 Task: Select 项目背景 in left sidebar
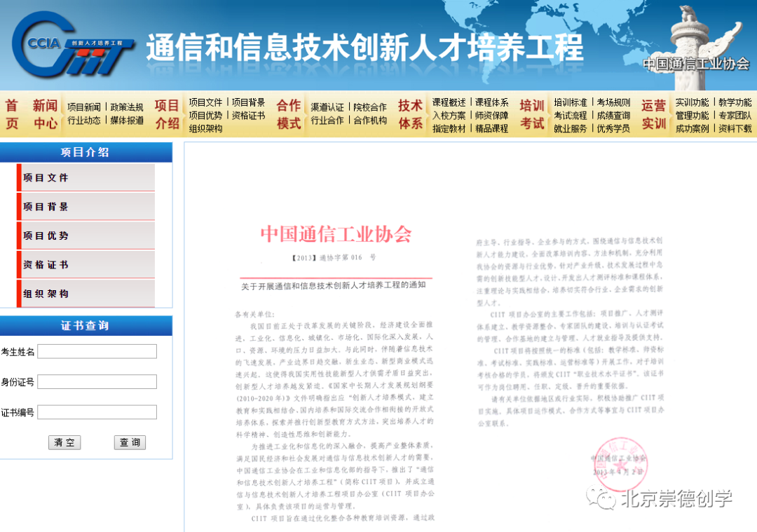pyautogui.click(x=86, y=207)
